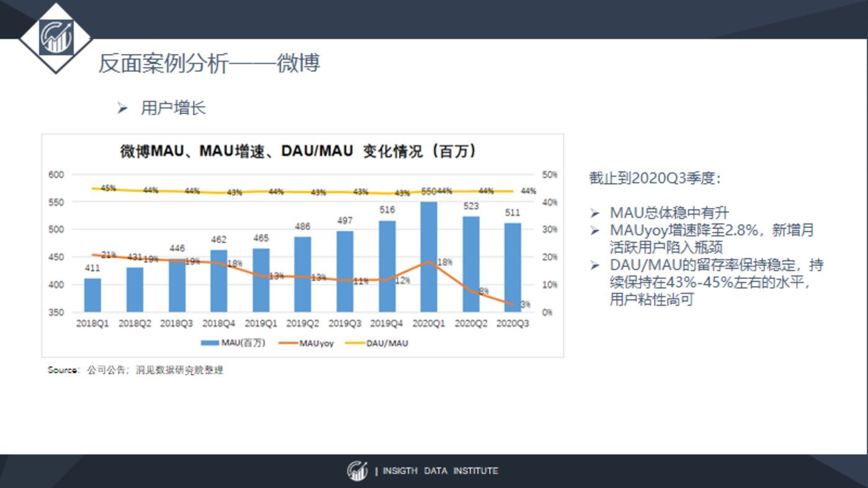
Task: Click the diamond chart logo in the header
Action: click(x=56, y=38)
